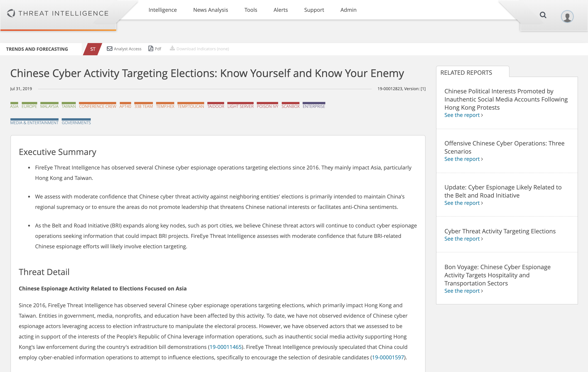
Task: Click the TAIDOOR tag
Action: [216, 105]
